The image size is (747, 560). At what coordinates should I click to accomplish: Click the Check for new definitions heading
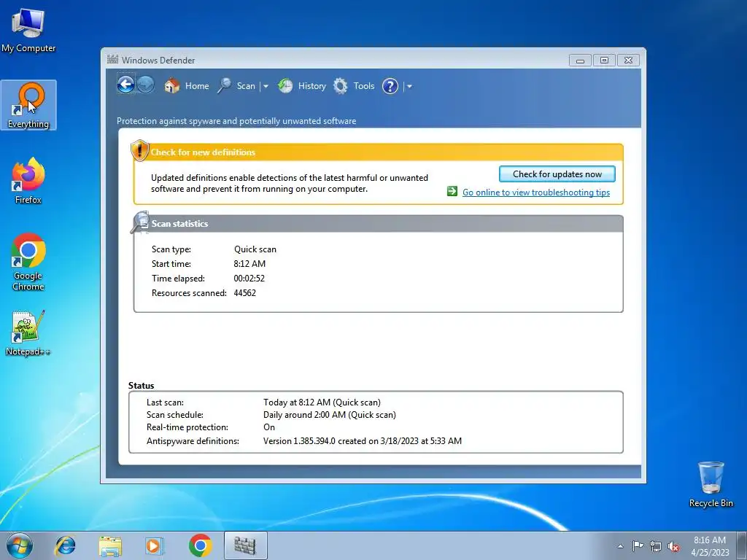click(203, 152)
